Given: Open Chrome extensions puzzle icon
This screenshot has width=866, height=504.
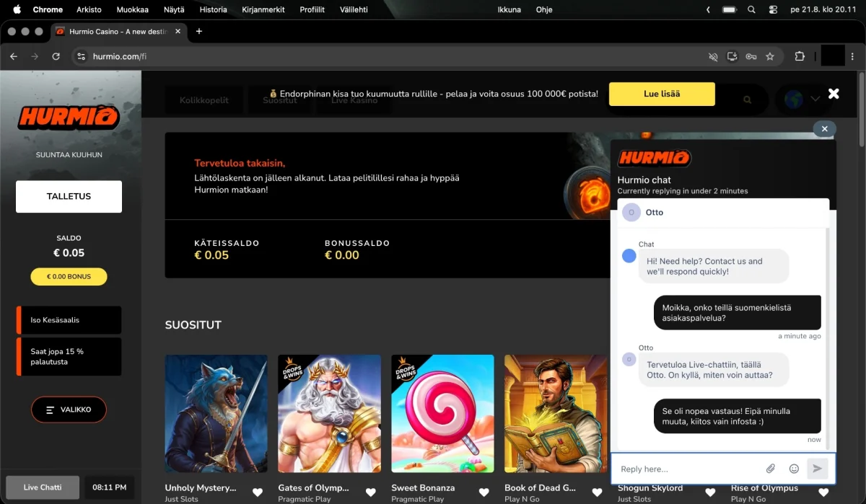Looking at the screenshot, I should (800, 56).
